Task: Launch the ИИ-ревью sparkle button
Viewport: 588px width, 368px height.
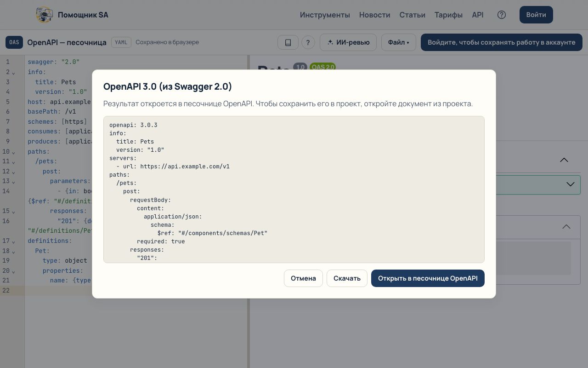Action: pos(348,42)
